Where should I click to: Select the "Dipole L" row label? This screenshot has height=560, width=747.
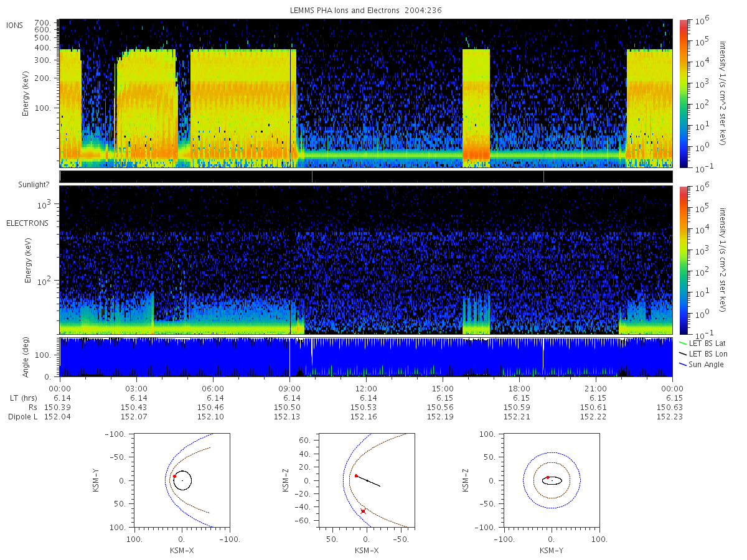point(23,416)
